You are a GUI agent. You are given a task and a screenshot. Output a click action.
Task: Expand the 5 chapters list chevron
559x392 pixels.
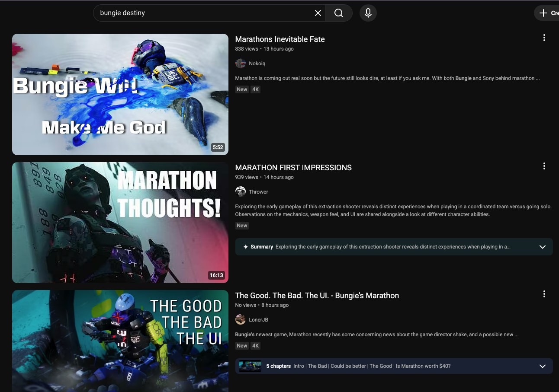[x=543, y=366]
